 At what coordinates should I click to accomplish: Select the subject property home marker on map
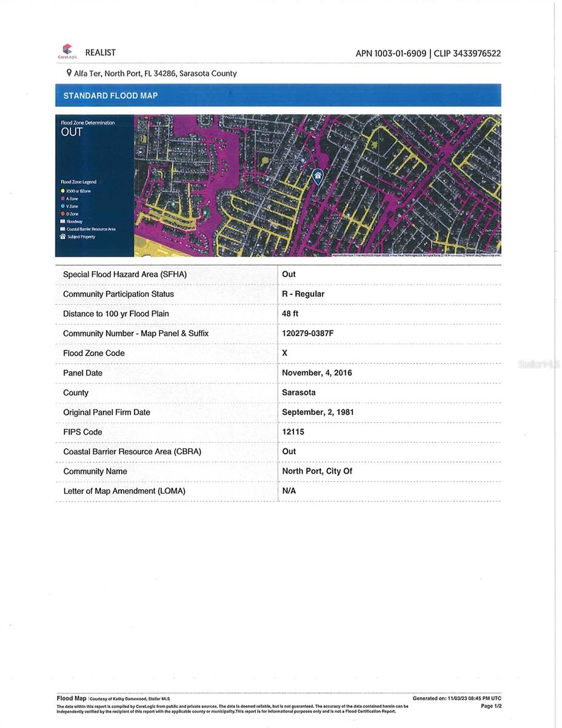pos(317,176)
